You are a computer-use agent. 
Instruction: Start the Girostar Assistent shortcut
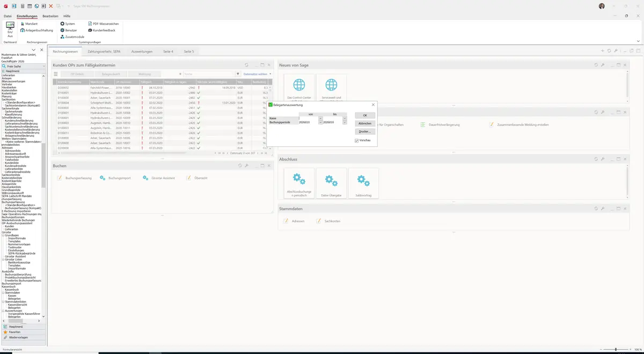[x=159, y=178]
